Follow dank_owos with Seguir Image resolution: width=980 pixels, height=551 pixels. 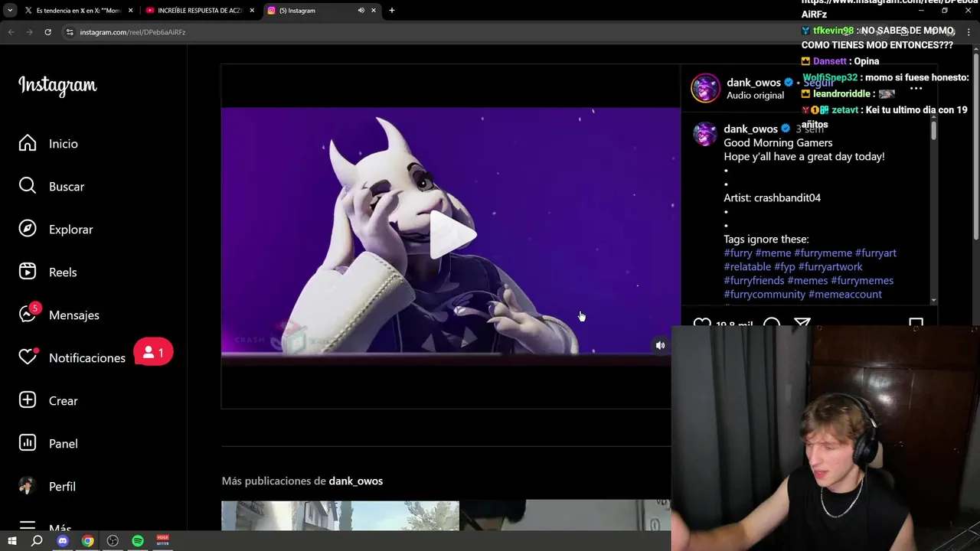(818, 83)
